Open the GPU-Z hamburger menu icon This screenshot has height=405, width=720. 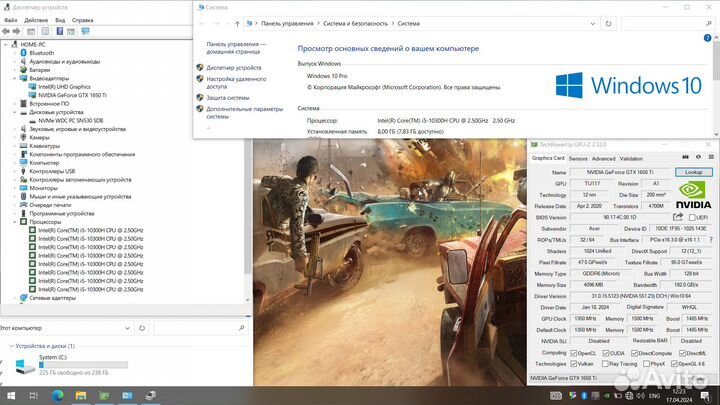click(x=711, y=157)
